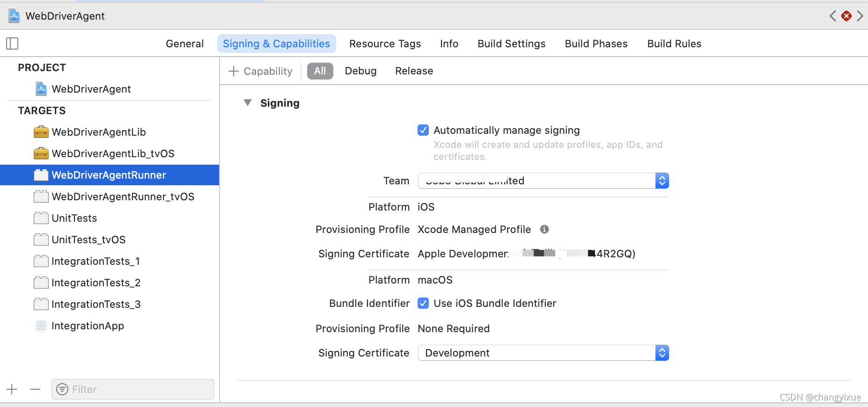Click the WebDriverAgentRunner target icon

(41, 175)
